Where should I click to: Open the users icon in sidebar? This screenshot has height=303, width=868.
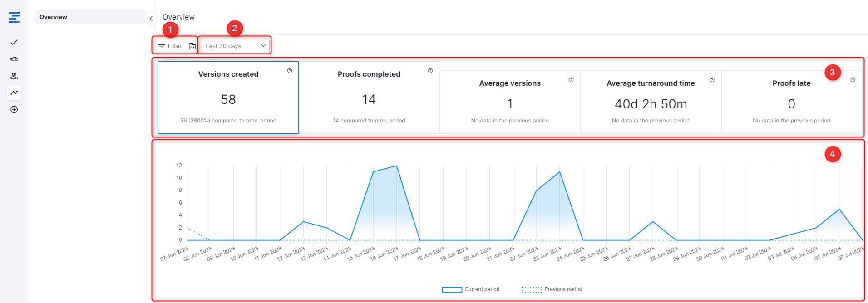14,76
